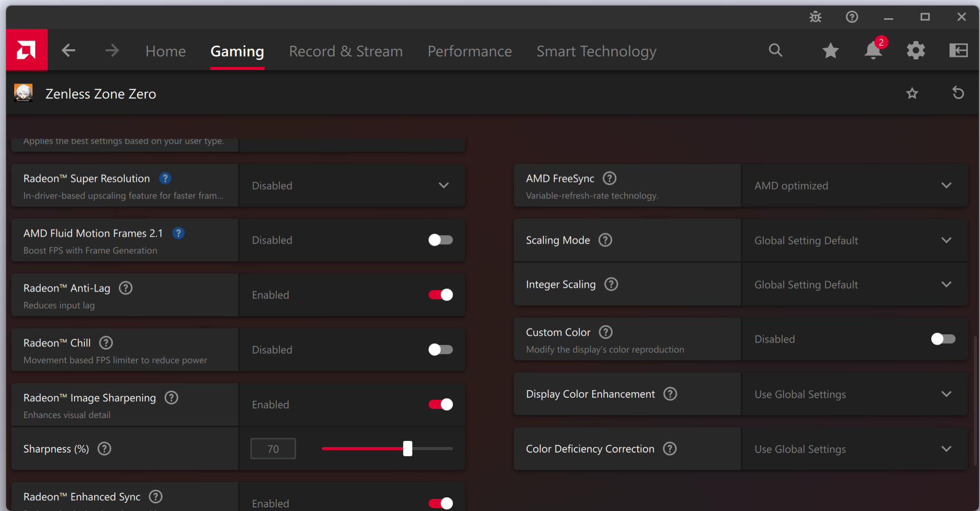Screen dimensions: 980x511
Task: Show help for Sharpness (%)
Action: 105,449
